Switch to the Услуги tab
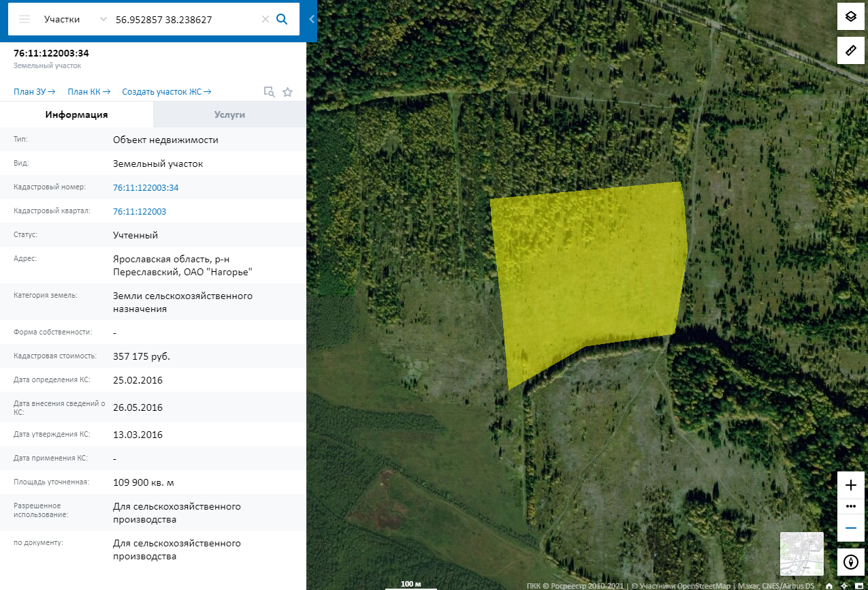868x590 pixels. [229, 114]
